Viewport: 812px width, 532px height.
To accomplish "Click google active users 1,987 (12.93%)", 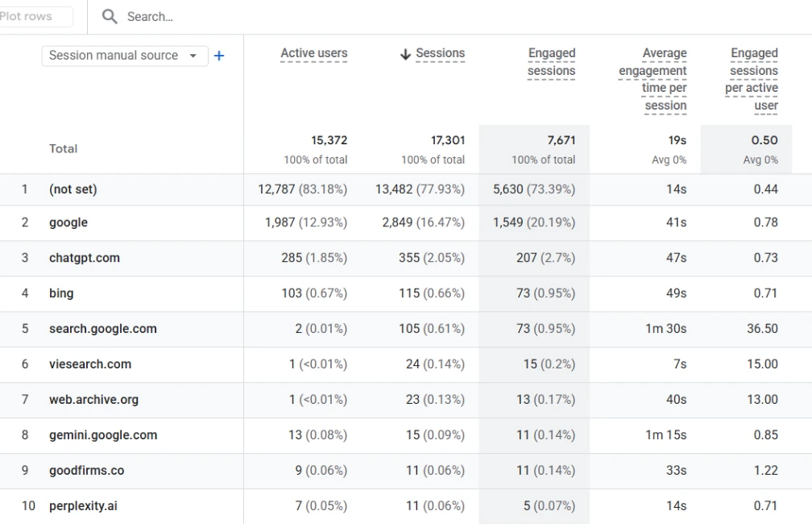I will tap(307, 222).
